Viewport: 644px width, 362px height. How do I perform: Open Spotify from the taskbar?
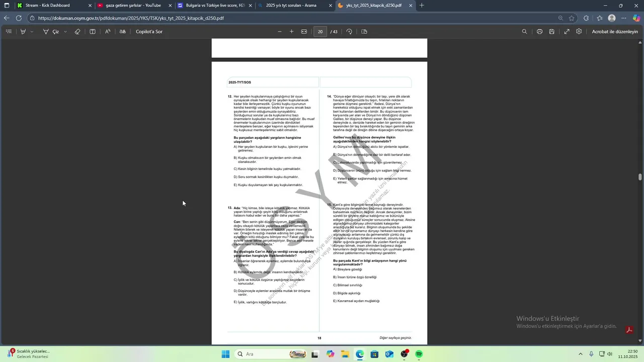tap(419, 354)
